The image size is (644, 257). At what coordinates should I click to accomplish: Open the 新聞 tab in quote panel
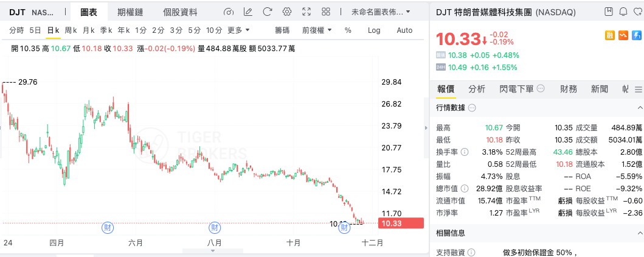coord(600,89)
